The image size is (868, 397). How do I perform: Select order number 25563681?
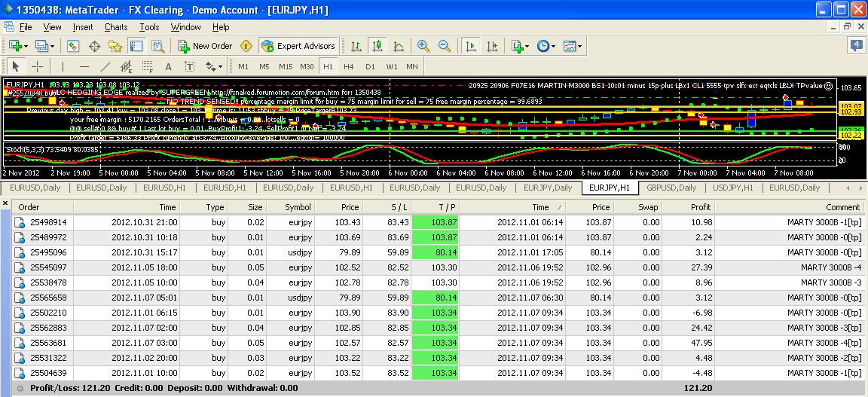pos(48,343)
